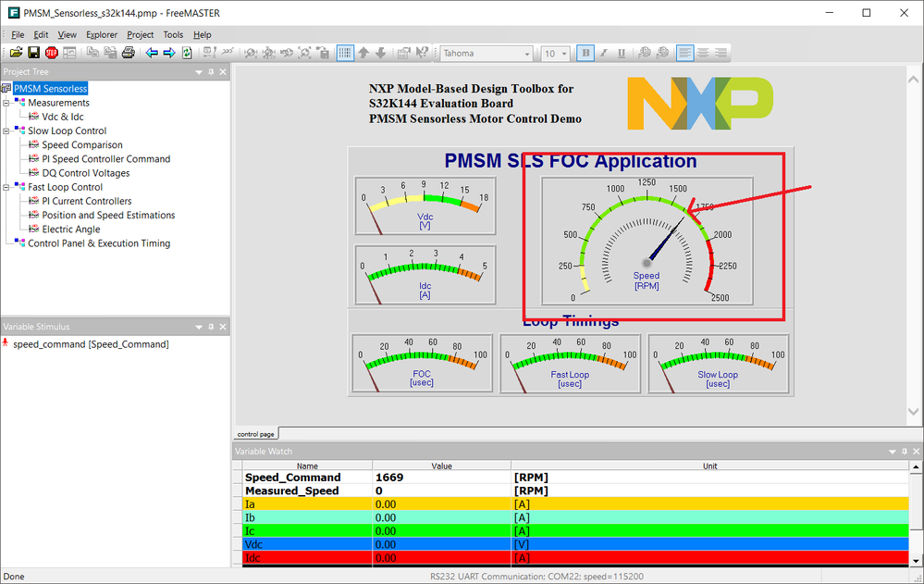This screenshot has width=924, height=584.
Task: Go back with the left blue arrow
Action: point(152,53)
